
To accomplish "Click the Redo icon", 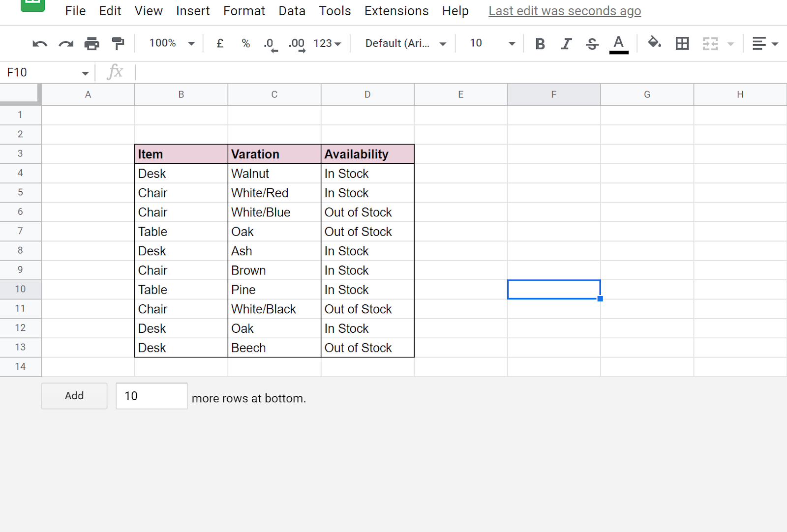I will pyautogui.click(x=65, y=43).
